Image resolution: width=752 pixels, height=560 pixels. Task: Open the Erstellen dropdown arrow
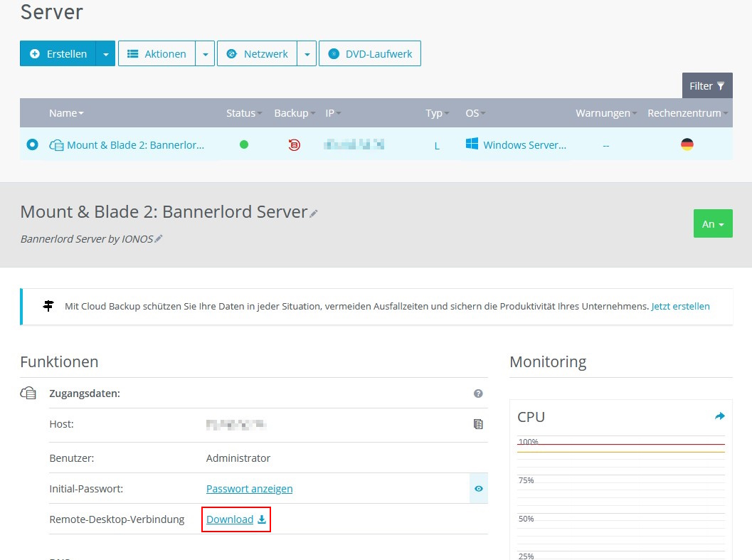pyautogui.click(x=105, y=54)
